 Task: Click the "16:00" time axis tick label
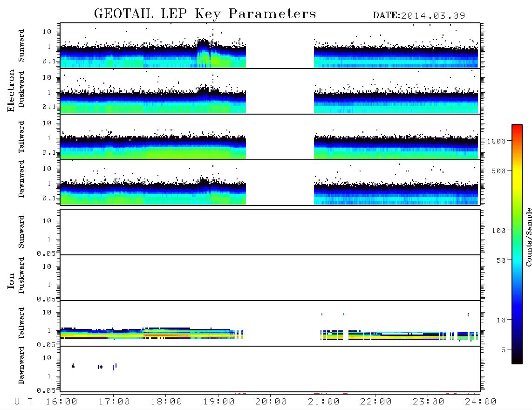[61, 402]
